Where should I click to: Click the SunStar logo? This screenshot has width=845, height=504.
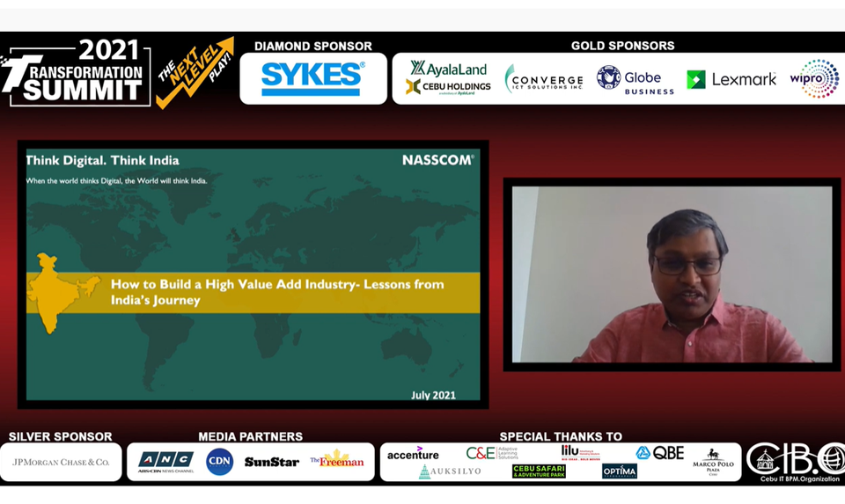click(272, 462)
